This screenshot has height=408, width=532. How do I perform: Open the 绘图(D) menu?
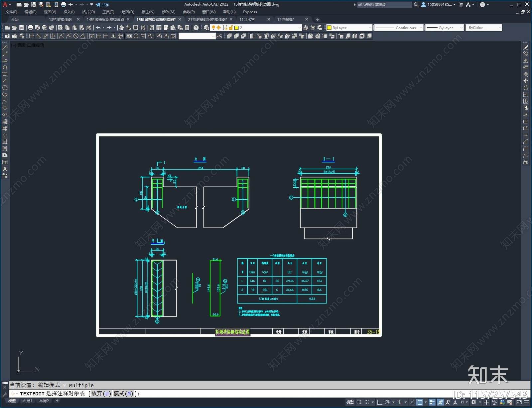(128, 12)
